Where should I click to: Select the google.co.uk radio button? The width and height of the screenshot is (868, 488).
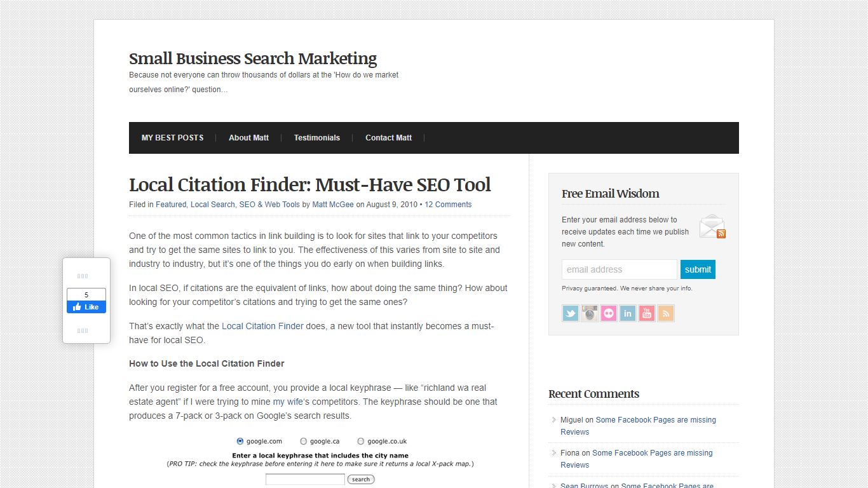(x=360, y=441)
